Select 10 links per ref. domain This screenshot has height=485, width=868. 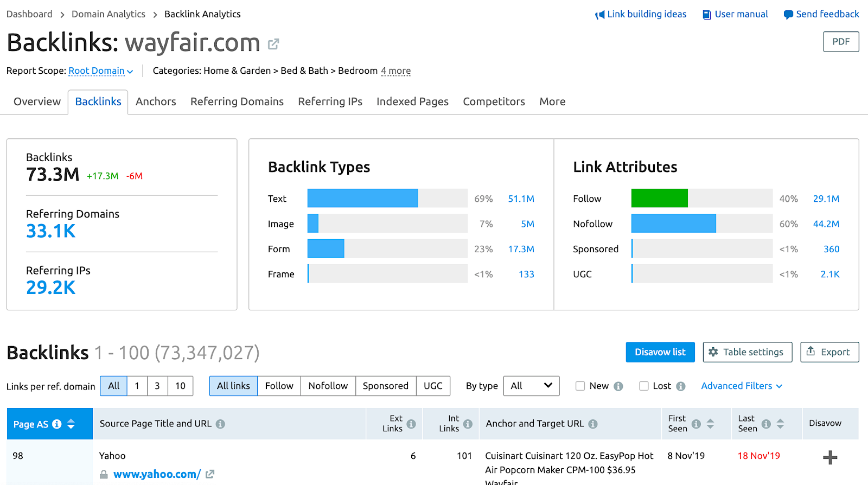[x=180, y=386]
